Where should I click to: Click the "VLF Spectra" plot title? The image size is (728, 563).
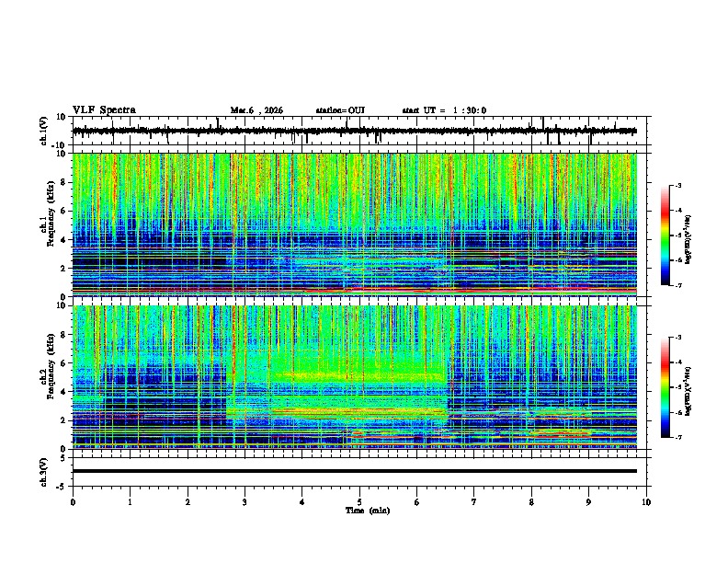(104, 110)
